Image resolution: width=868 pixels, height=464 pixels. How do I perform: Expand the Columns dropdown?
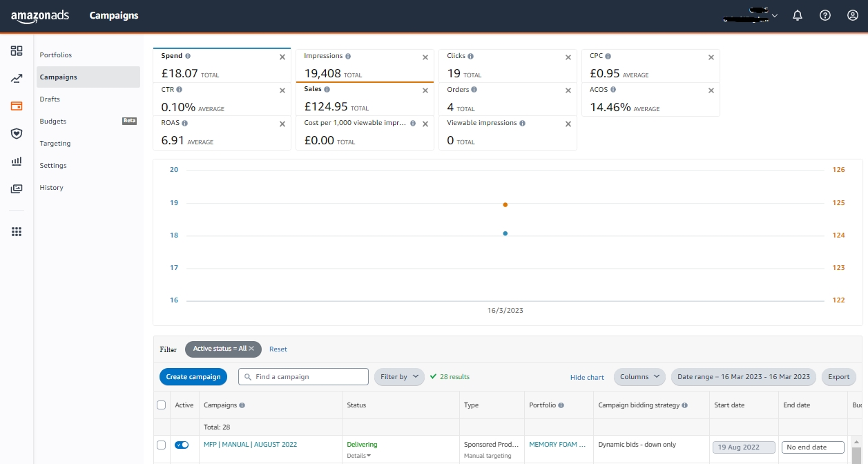[639, 377]
